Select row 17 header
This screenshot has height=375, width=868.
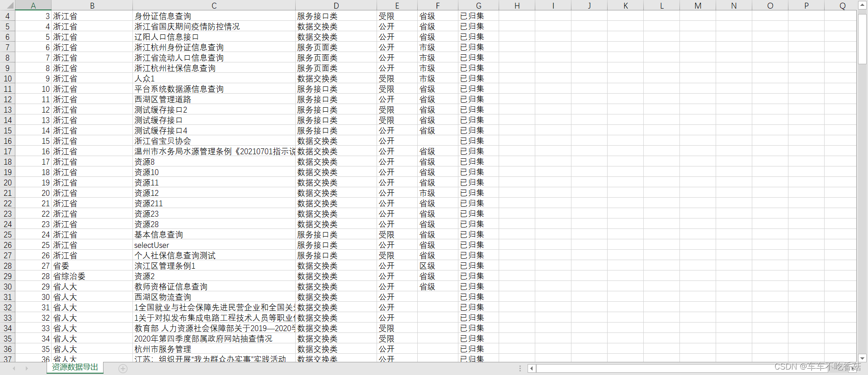(8, 151)
